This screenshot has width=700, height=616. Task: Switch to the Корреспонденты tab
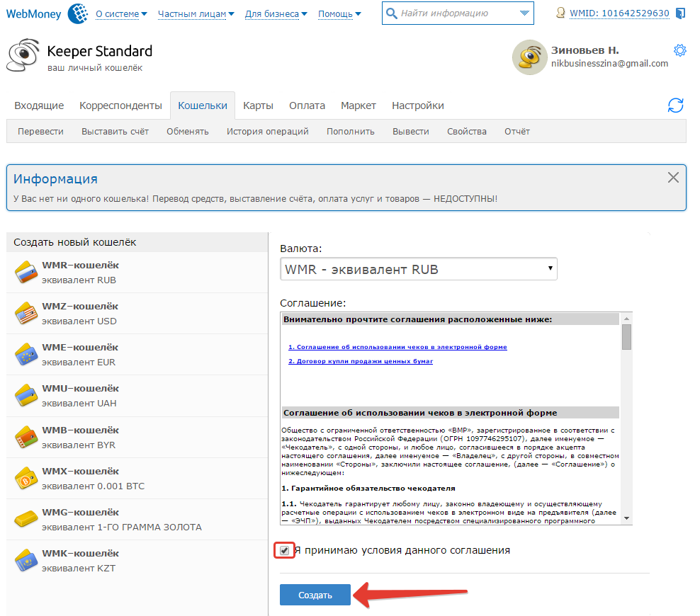tap(120, 105)
